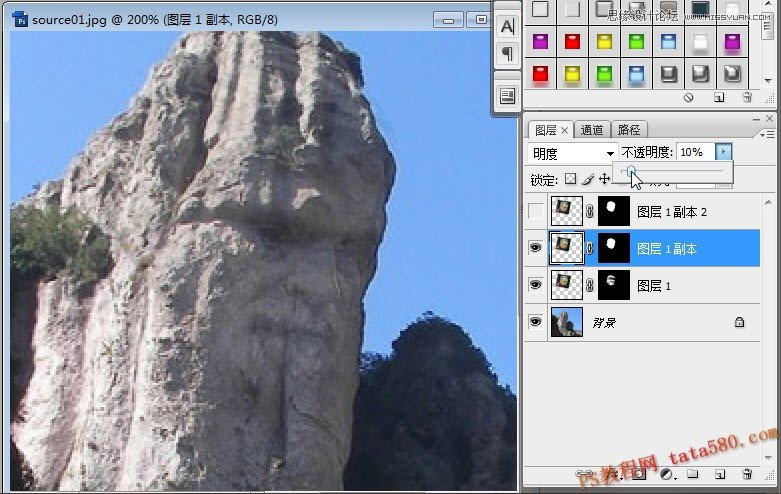
Task: Click the opacity 10% input field
Action: [695, 152]
